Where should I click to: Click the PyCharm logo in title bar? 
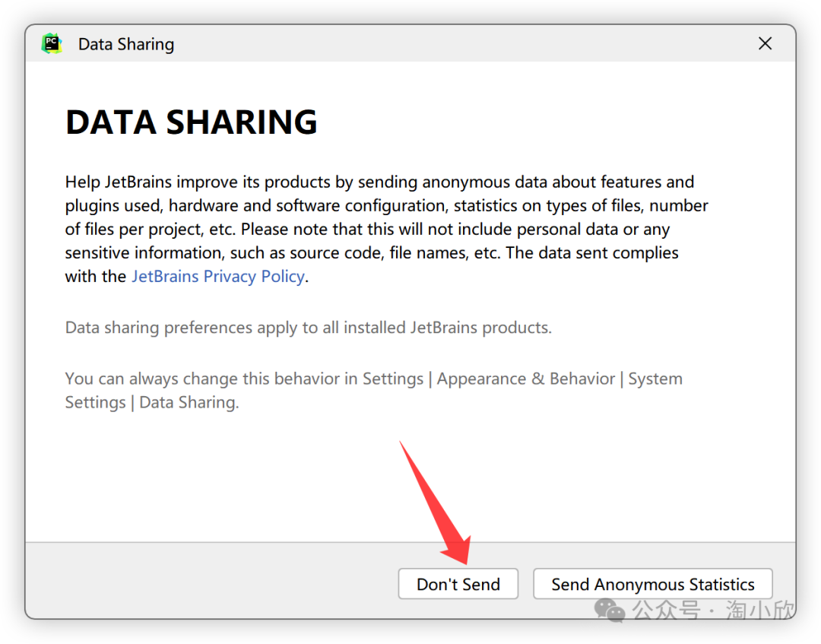click(52, 43)
